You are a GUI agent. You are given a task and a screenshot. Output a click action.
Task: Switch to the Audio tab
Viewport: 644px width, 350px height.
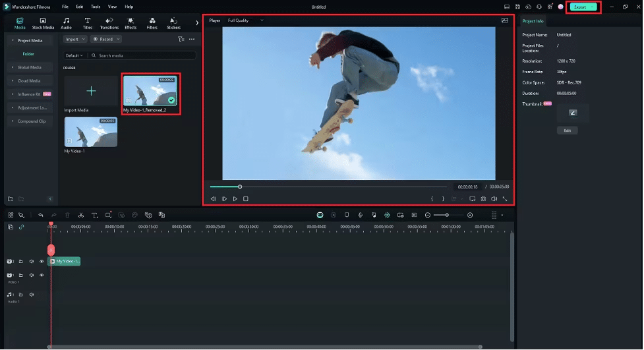click(66, 24)
